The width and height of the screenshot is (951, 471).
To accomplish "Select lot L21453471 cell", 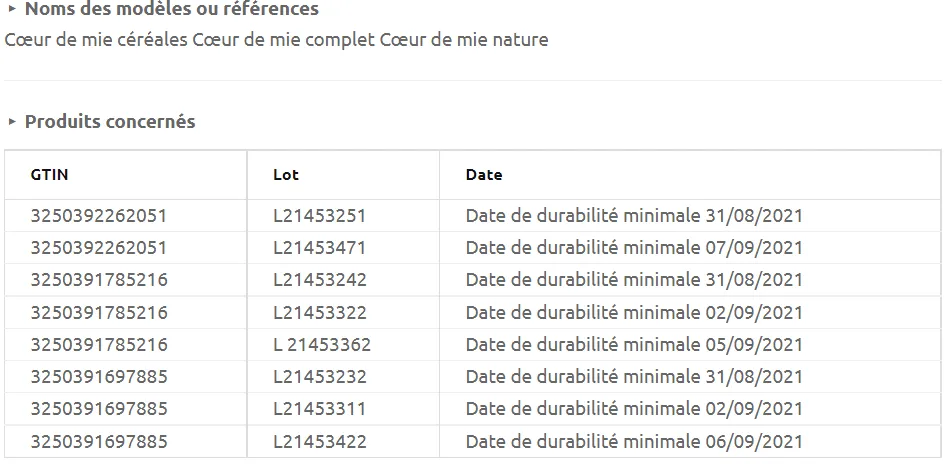I will click(320, 248).
